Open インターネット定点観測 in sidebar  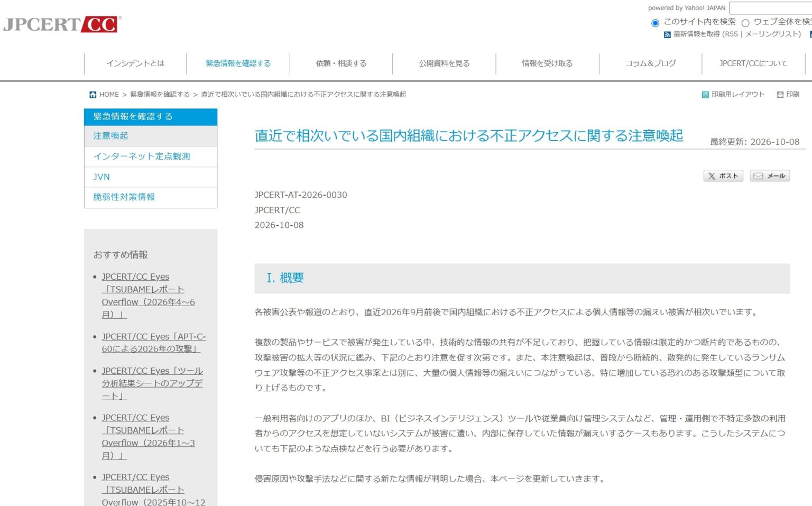(151, 157)
